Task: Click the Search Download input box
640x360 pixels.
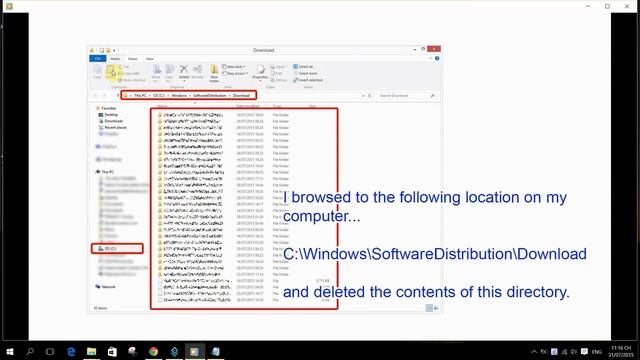Action: [407, 96]
